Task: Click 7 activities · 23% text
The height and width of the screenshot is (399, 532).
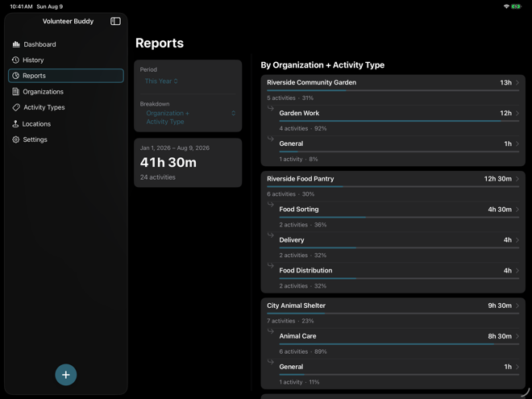Action: [290, 321]
